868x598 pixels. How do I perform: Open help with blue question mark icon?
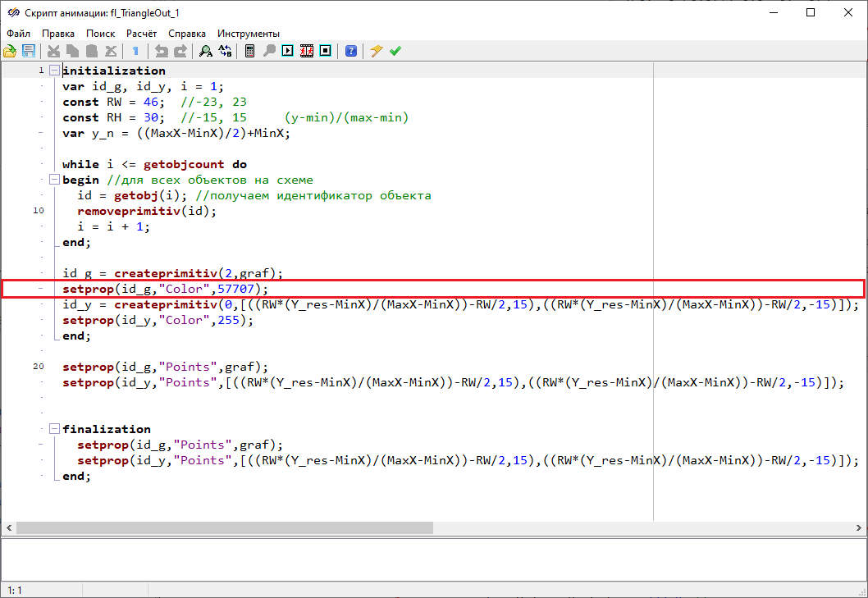coord(351,51)
